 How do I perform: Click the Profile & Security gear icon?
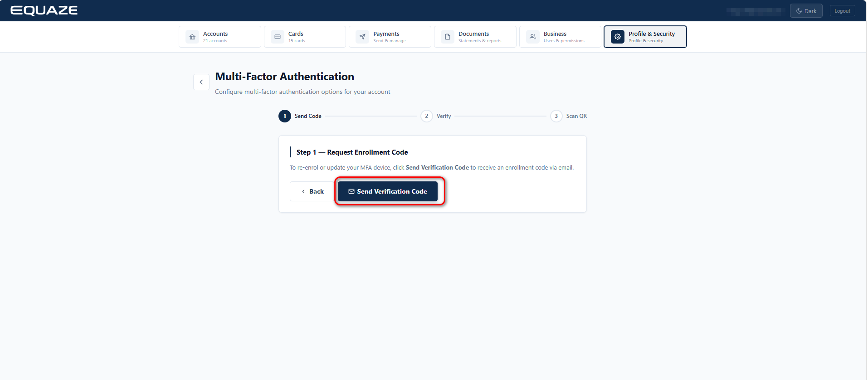[x=618, y=37]
